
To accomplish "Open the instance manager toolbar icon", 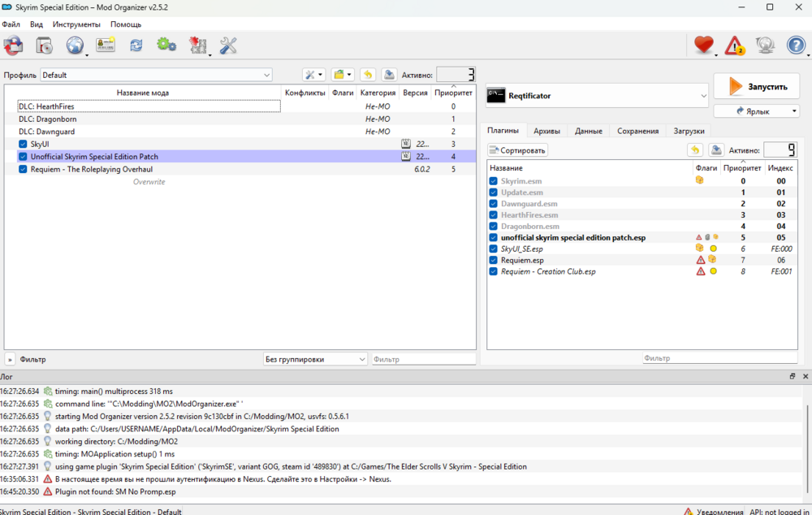I will point(14,45).
